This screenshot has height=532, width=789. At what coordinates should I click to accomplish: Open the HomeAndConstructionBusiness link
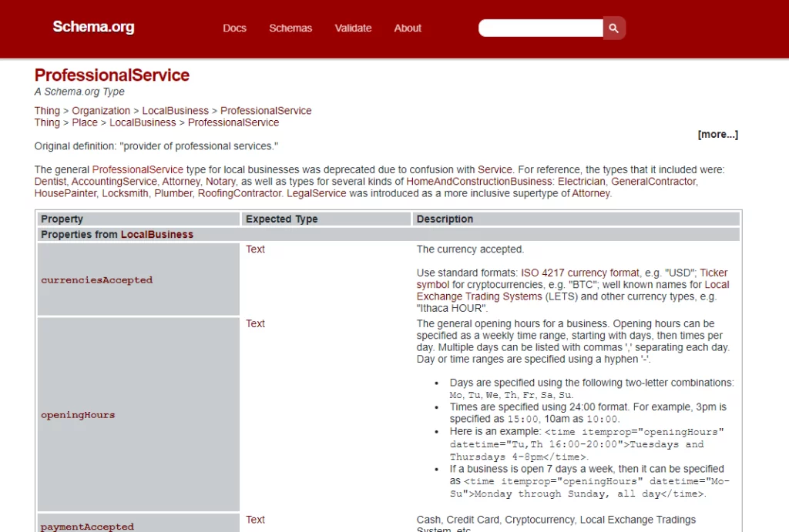click(479, 182)
